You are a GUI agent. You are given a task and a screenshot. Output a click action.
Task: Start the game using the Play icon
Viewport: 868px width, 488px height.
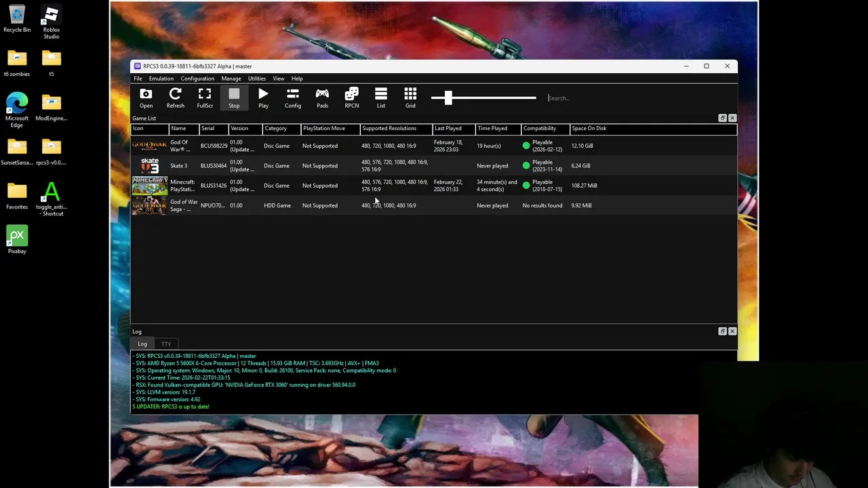[x=263, y=98]
